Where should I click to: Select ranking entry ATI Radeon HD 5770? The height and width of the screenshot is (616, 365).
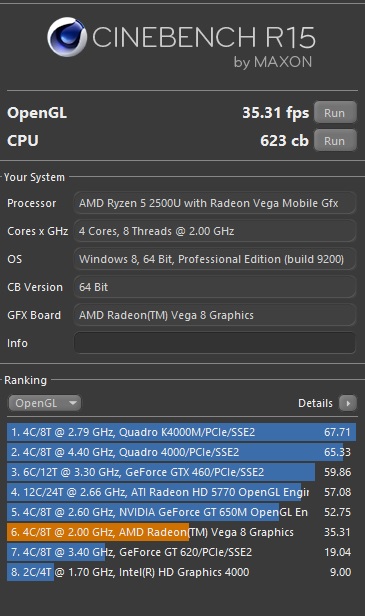click(182, 492)
